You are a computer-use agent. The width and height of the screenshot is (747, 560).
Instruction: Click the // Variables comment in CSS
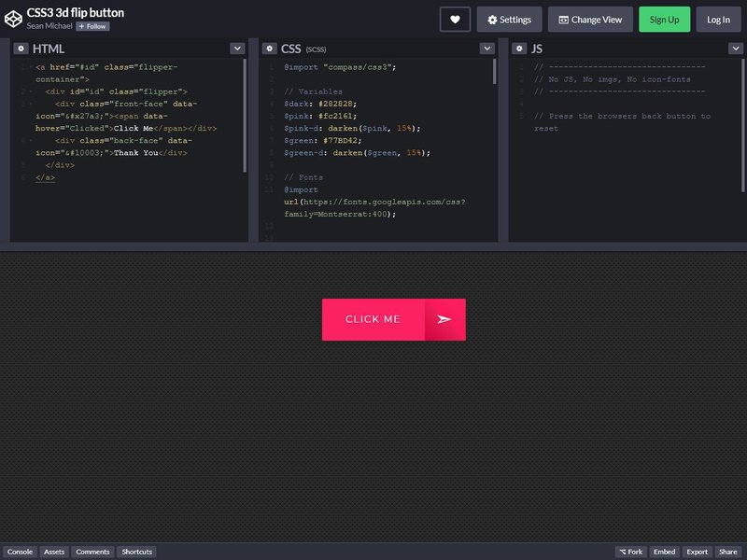[313, 91]
